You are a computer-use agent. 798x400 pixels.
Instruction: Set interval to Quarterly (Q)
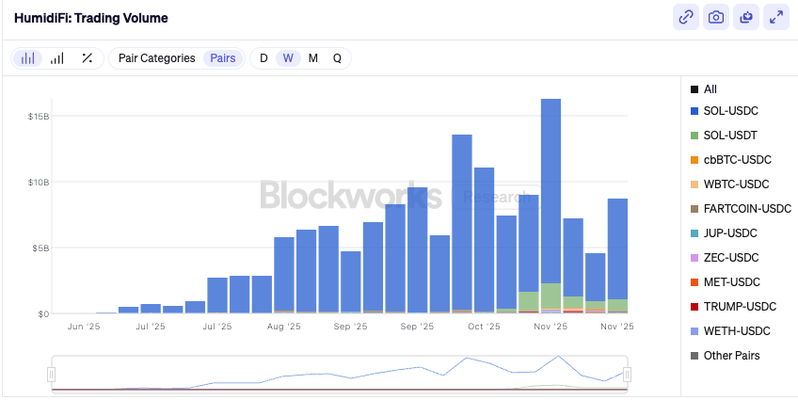[337, 58]
